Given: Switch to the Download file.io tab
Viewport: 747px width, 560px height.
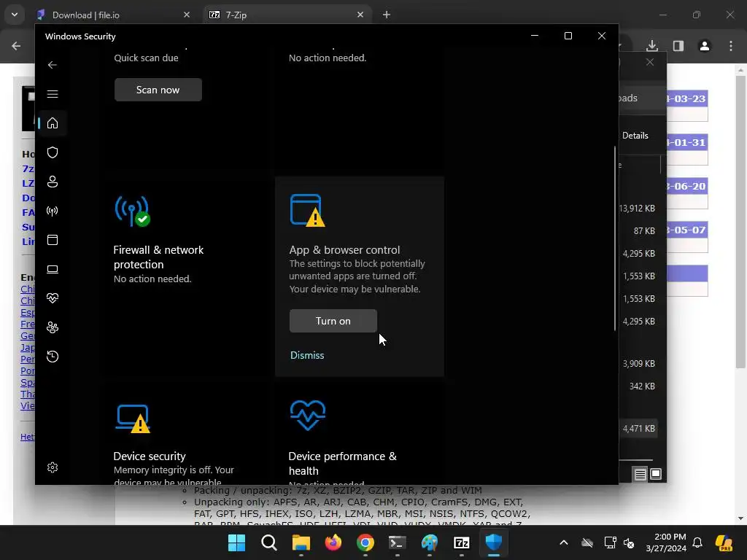Looking at the screenshot, I should click(113, 15).
